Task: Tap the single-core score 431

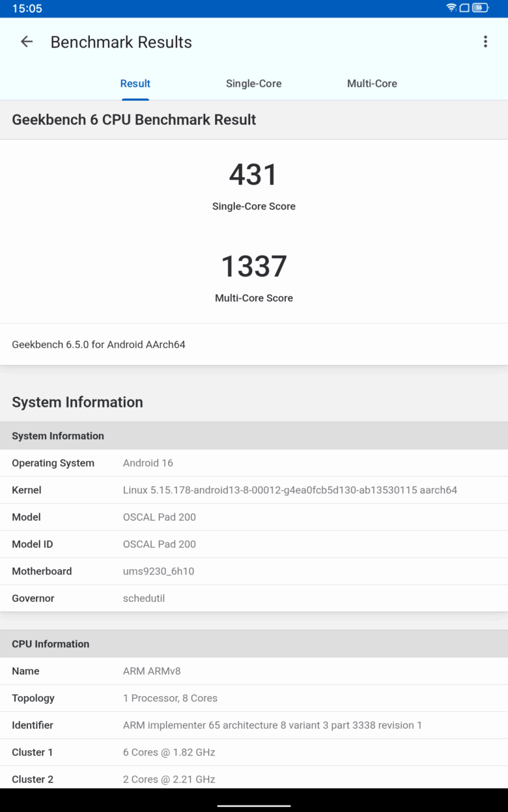Action: (253, 174)
